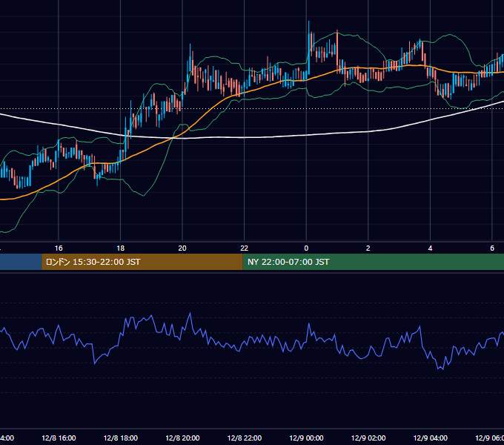504x445 pixels.
Task: Click the 12/9 02:00 time label
Action: pos(368,438)
